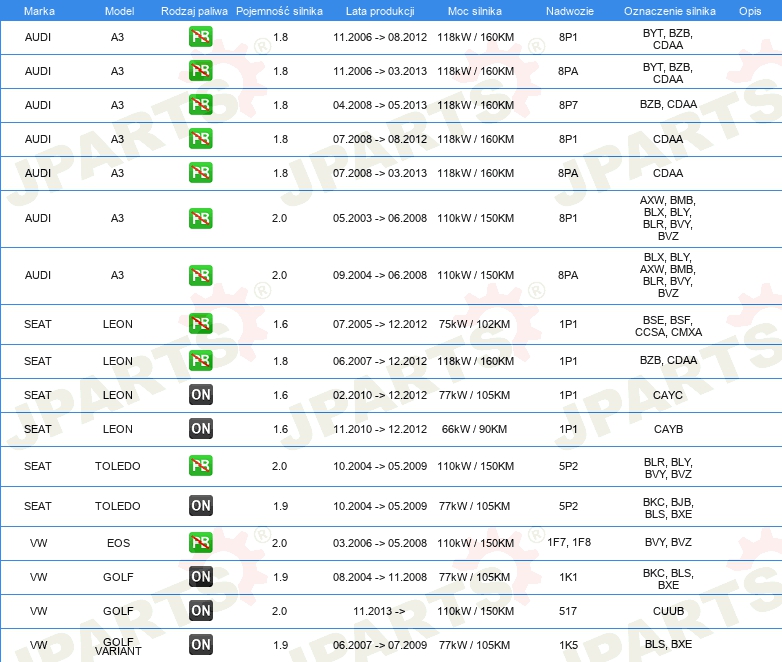Click the Model column header
This screenshot has height=662, width=782.
118,10
